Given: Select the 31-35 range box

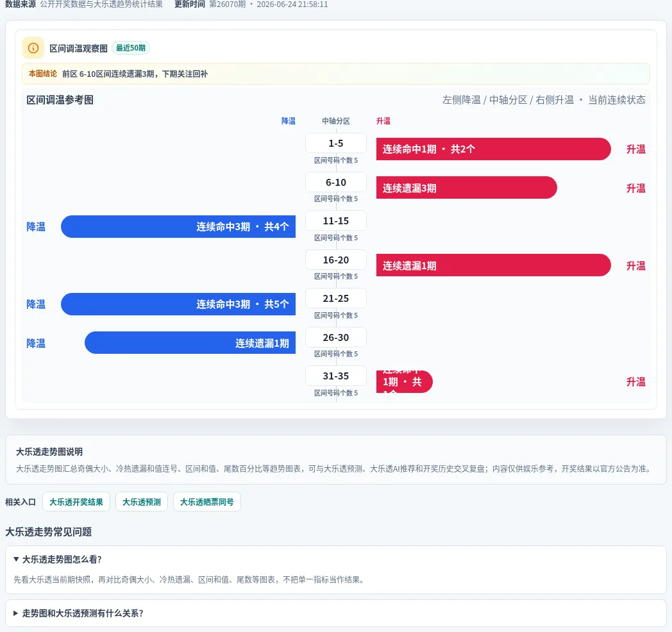Looking at the screenshot, I should tap(336, 376).
